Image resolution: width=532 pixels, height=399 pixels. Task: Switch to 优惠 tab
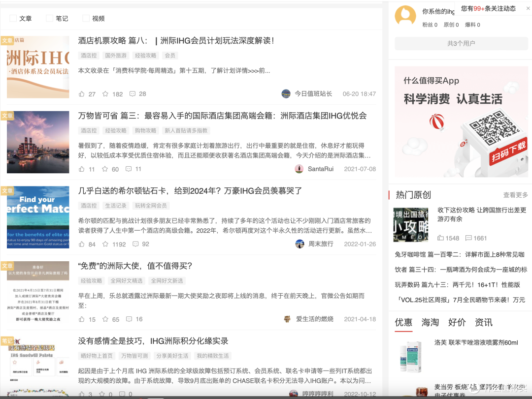pyautogui.click(x=403, y=322)
